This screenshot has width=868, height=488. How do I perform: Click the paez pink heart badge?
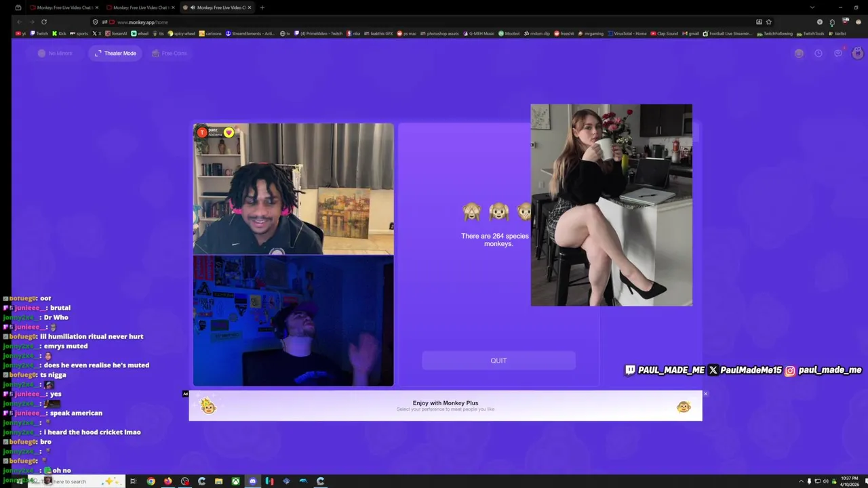[229, 132]
